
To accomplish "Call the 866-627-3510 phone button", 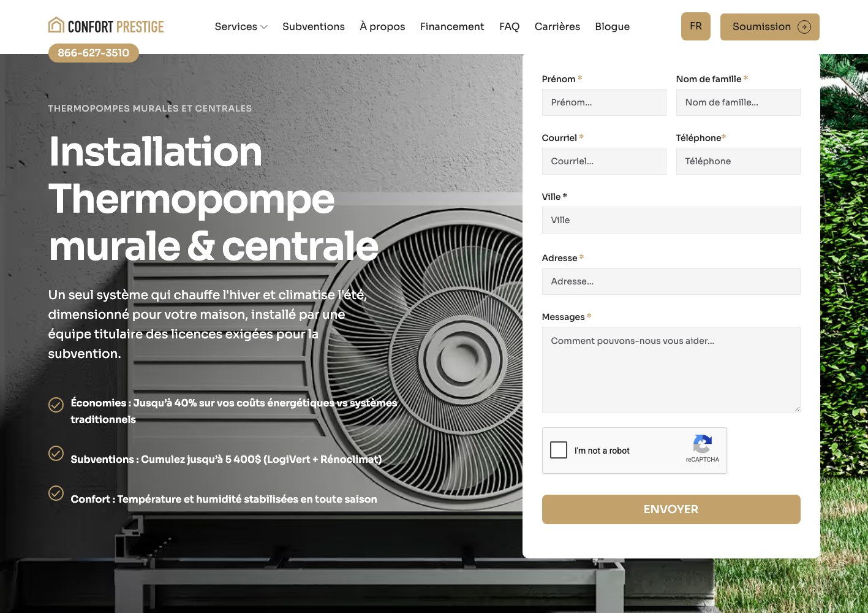I will pyautogui.click(x=94, y=53).
